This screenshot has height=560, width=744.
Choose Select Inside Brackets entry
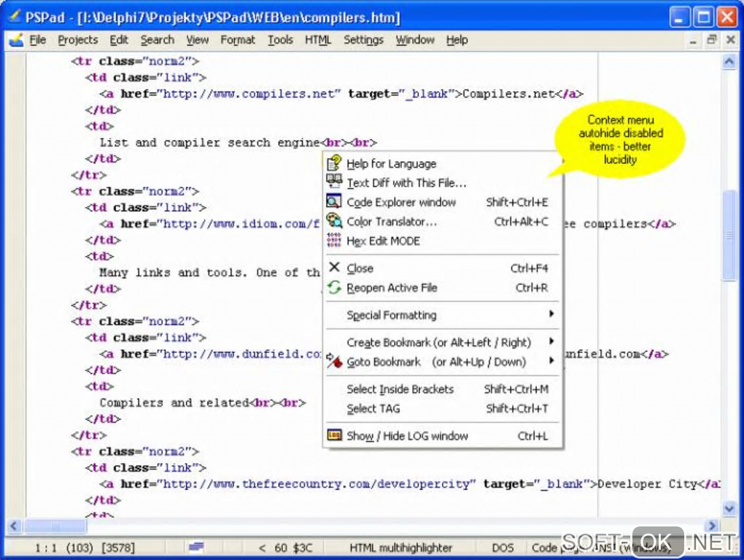442,389
